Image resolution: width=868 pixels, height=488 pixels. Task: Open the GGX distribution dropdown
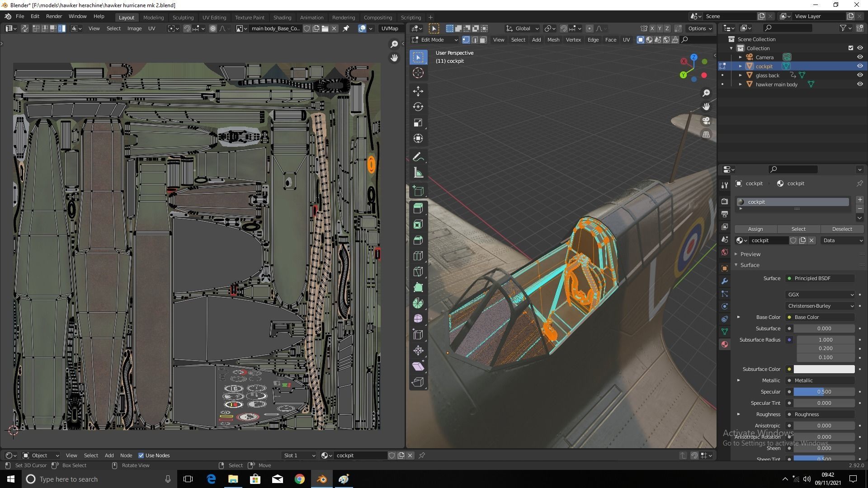click(820, 295)
